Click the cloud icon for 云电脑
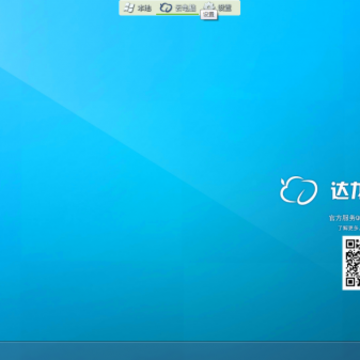The width and height of the screenshot is (360, 360). tap(166, 8)
